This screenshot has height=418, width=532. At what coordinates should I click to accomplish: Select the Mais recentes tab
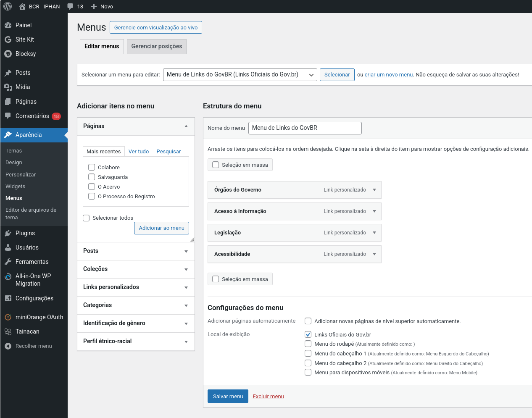pos(104,151)
